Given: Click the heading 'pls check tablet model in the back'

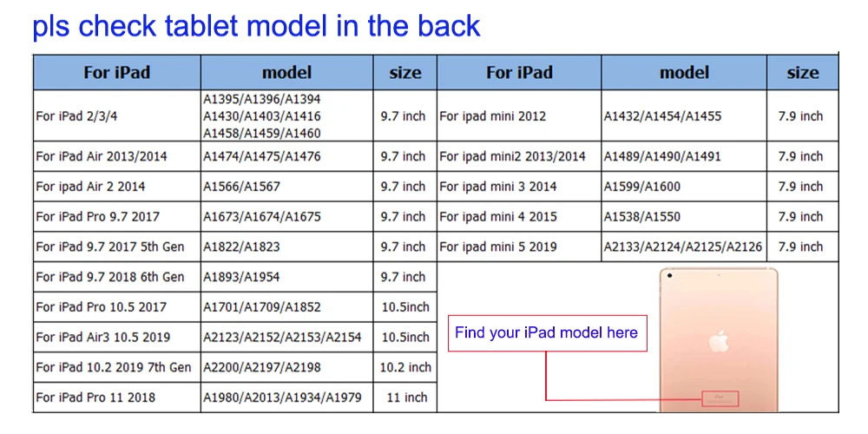Looking at the screenshot, I should pos(256,25).
